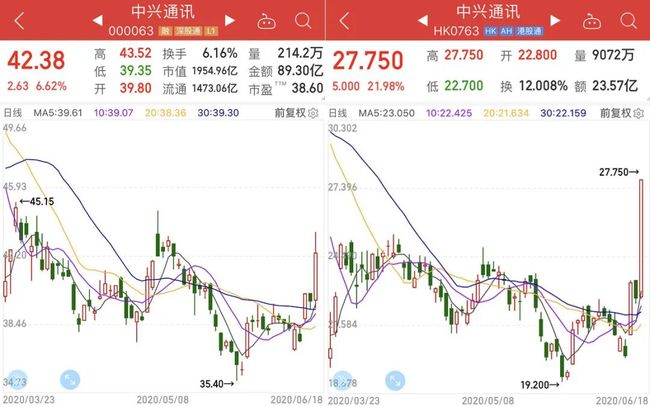Search stocks from HK0763 header
The image size is (650, 407).
click(x=628, y=20)
